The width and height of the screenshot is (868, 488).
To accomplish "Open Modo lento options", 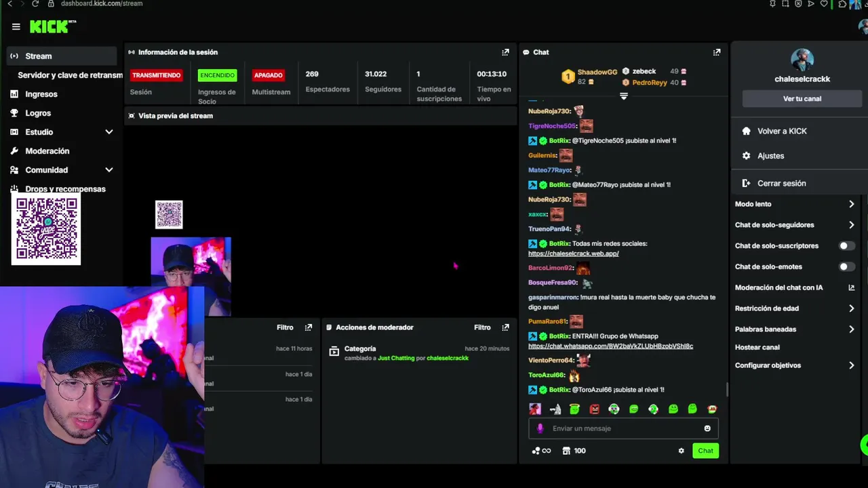I will pyautogui.click(x=795, y=204).
